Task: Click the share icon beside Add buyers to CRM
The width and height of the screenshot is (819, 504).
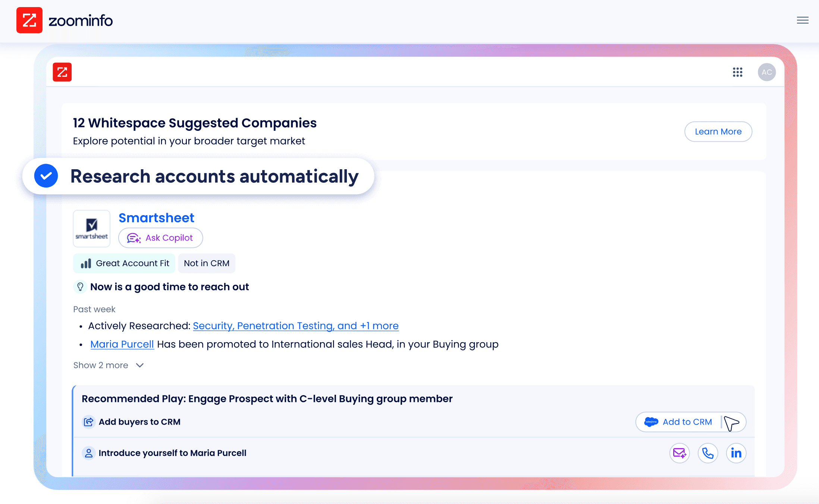Action: (x=89, y=422)
